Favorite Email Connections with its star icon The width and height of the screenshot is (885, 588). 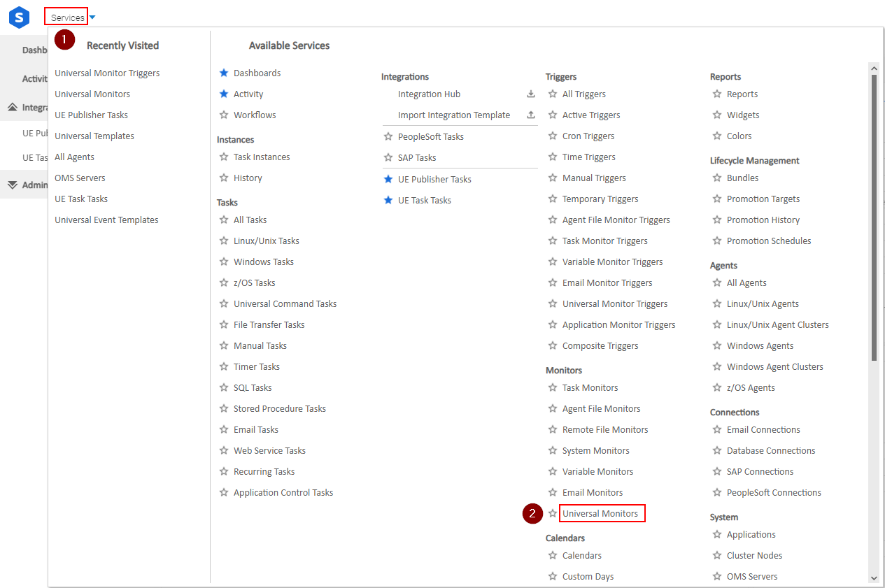click(717, 430)
